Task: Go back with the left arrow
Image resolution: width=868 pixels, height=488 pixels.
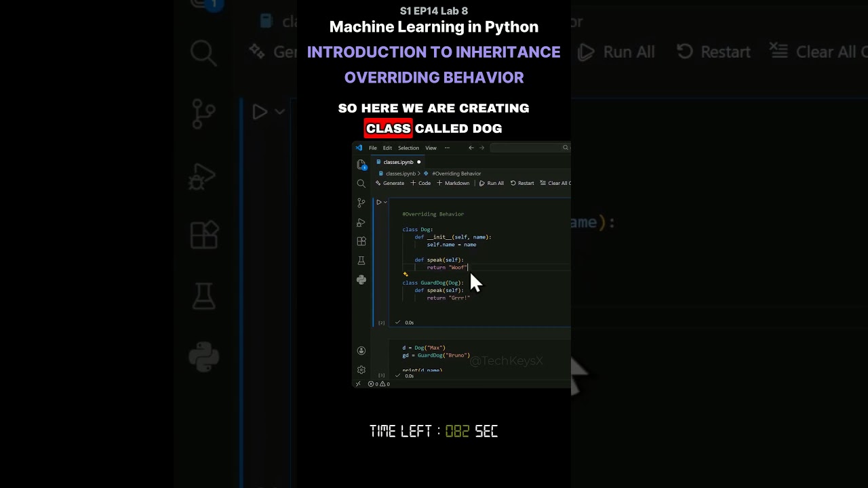Action: coord(471,148)
